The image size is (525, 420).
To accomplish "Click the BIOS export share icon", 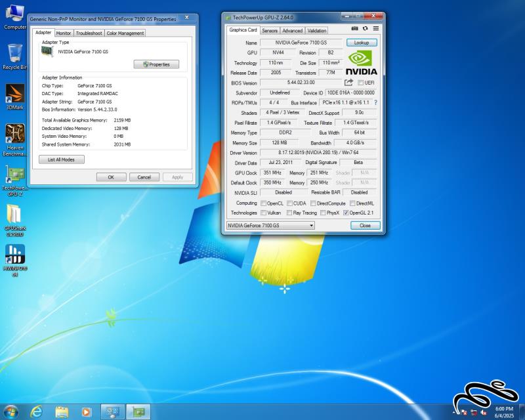I will click(348, 83).
